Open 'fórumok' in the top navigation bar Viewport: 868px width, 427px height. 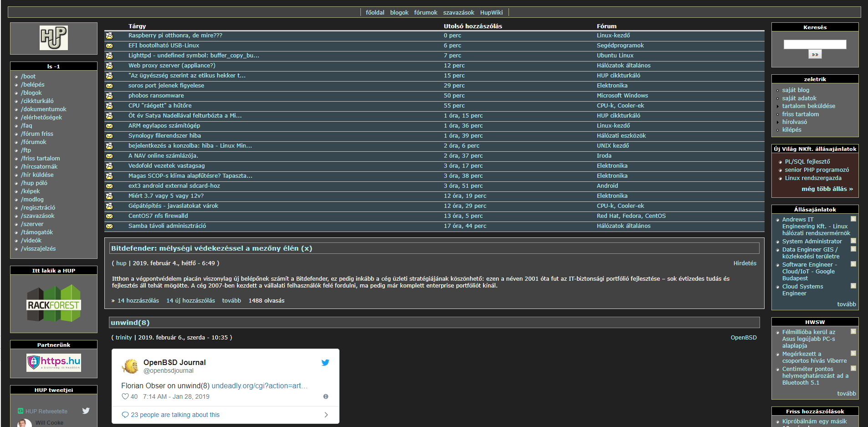click(426, 13)
